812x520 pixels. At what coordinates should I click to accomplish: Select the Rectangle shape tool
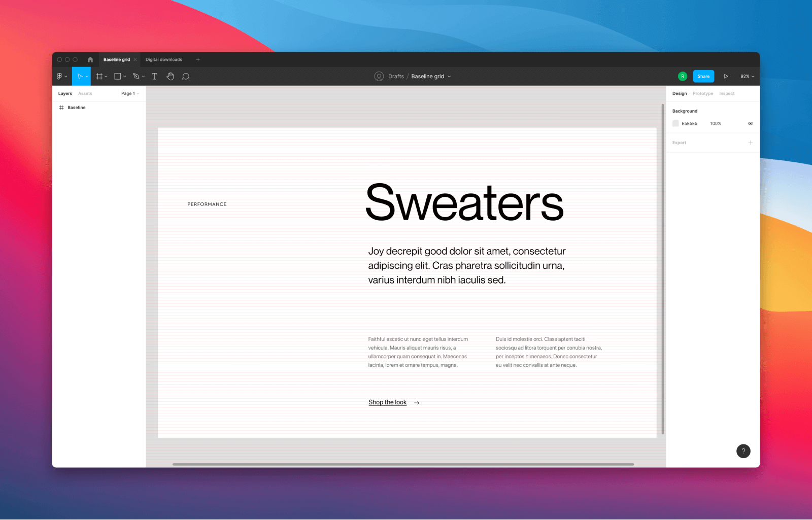point(117,76)
